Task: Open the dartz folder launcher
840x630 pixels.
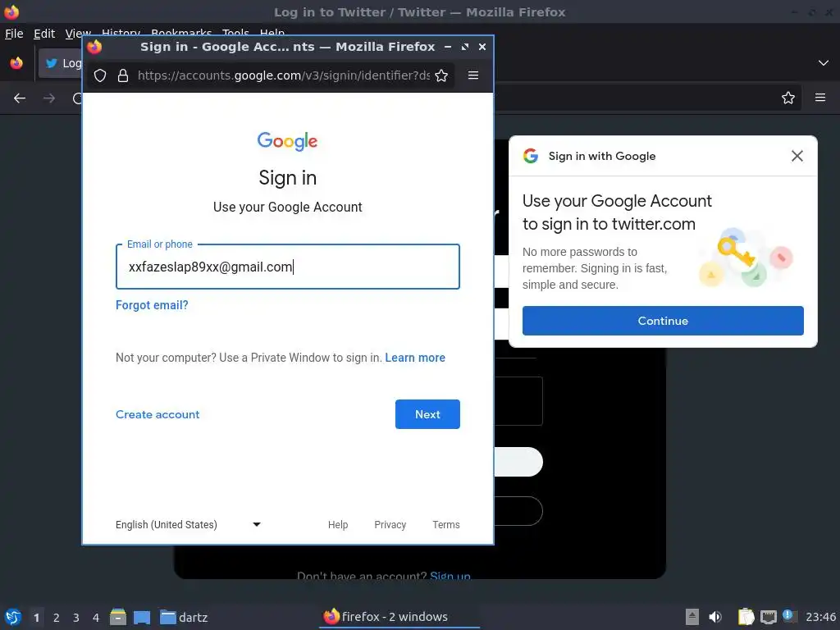Action: pyautogui.click(x=184, y=617)
